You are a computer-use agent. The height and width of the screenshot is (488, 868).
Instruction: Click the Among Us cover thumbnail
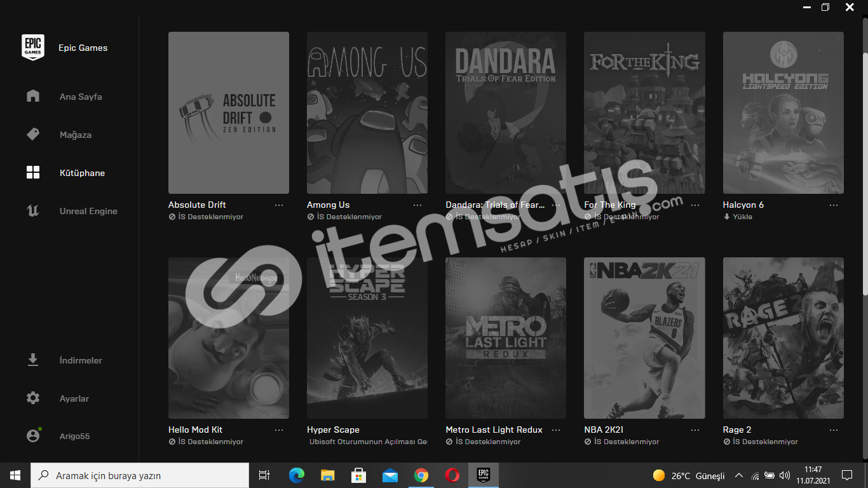click(x=367, y=112)
